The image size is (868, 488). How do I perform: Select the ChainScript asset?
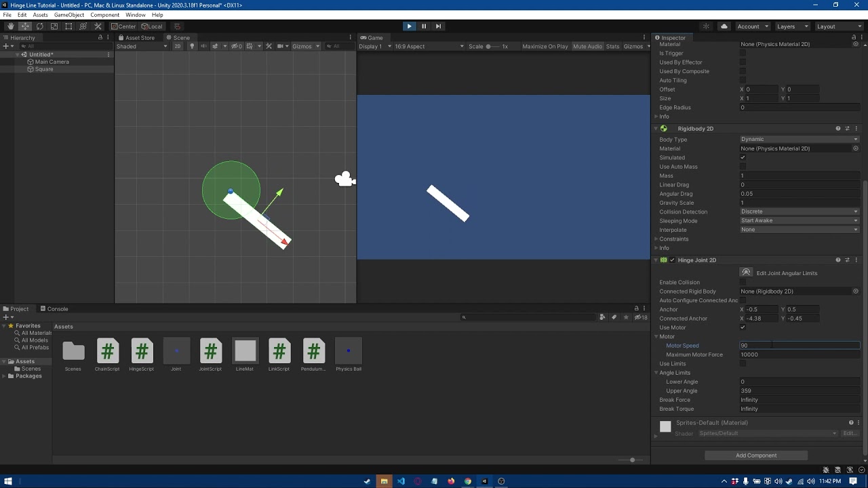coord(107,355)
